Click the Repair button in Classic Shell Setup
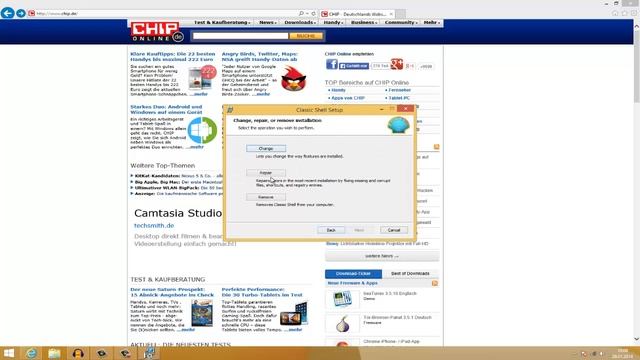 tap(266, 173)
